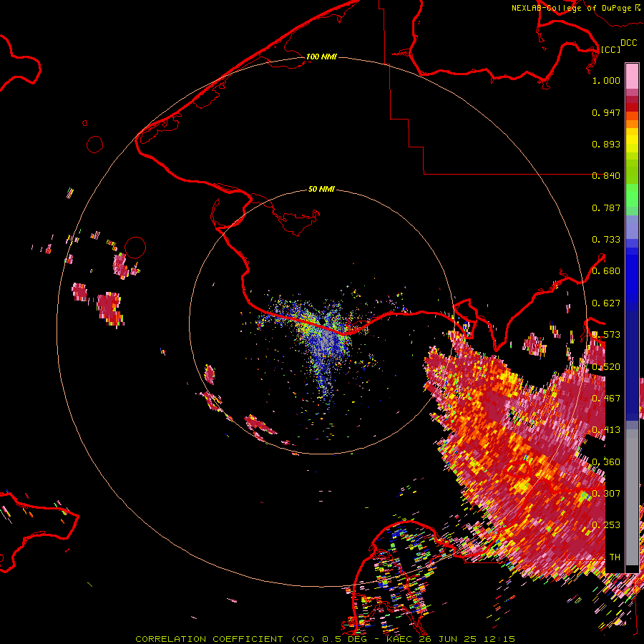The image size is (644, 644).
Task: Select the "KAEC" radar site identifier
Action: click(x=400, y=639)
